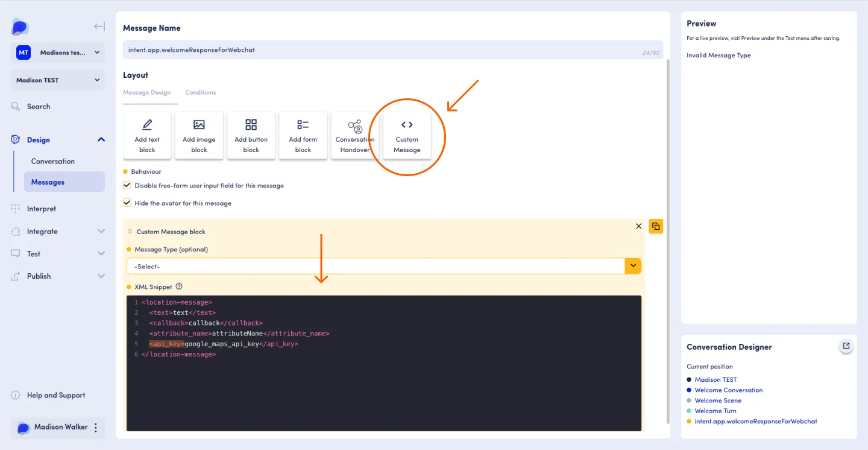The image size is (868, 450).
Task: Open Search in the sidebar
Action: click(39, 106)
